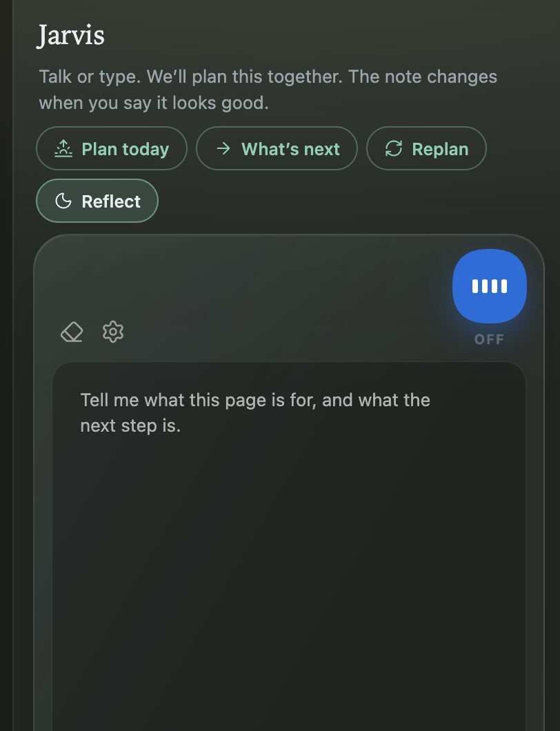Click the moon icon in Reflect
560x731 pixels.
tap(63, 201)
